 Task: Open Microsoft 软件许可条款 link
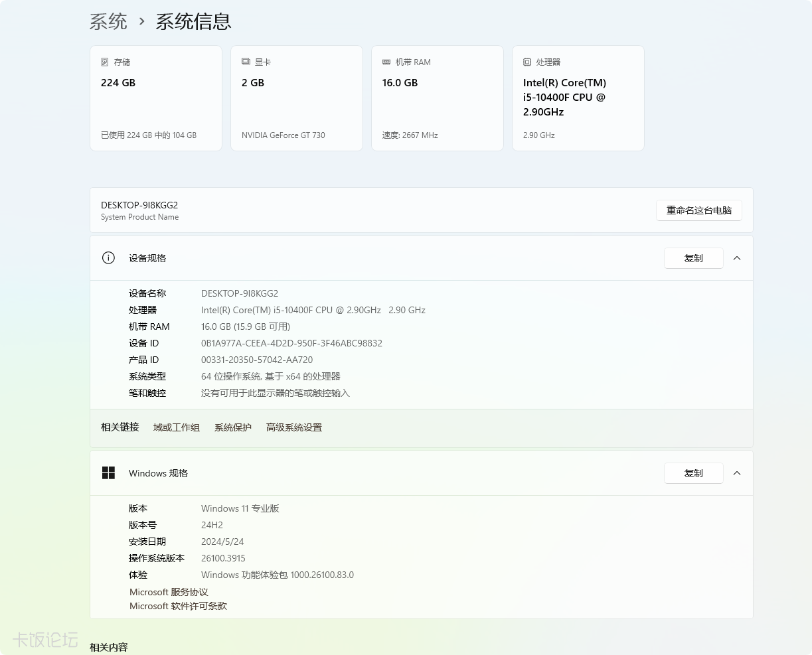pyautogui.click(x=178, y=606)
